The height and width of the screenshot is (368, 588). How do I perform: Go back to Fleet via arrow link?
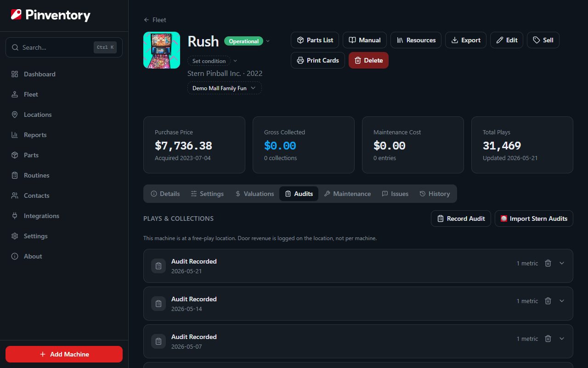tap(155, 20)
